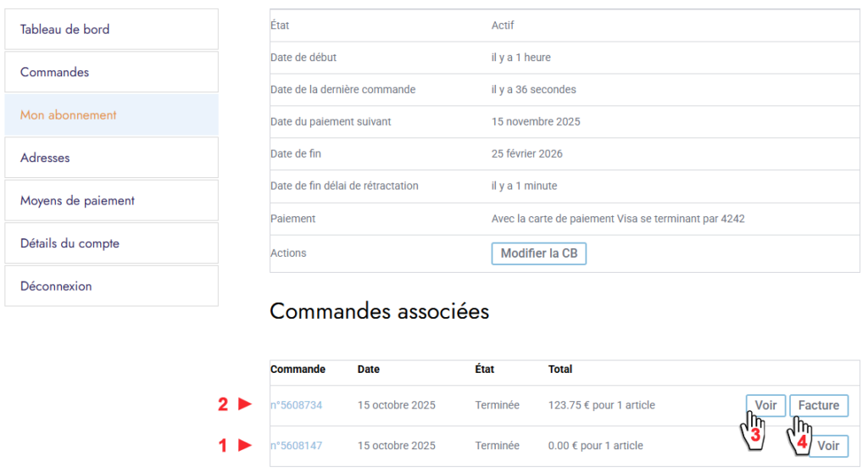The width and height of the screenshot is (868, 473).
Task: Open order link n°5608734
Action: 296,405
